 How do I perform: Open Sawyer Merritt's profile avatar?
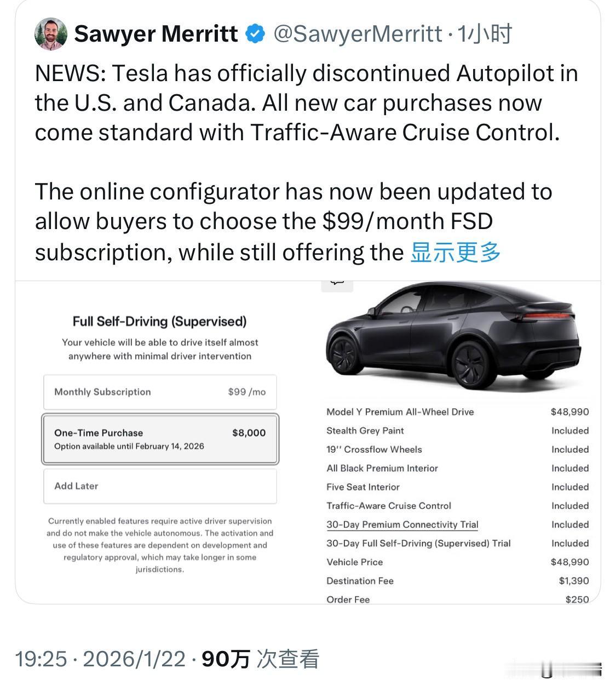pos(52,34)
